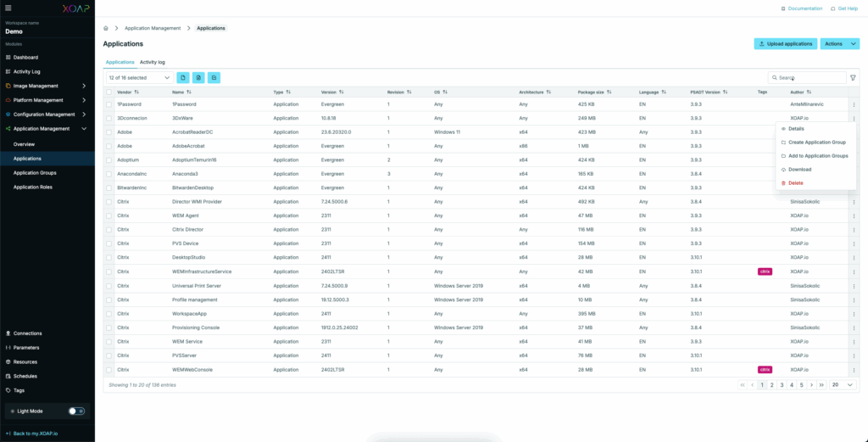Click the citrix tag on WEMInfrastructureService row
This screenshot has width=868, height=442.
point(765,271)
